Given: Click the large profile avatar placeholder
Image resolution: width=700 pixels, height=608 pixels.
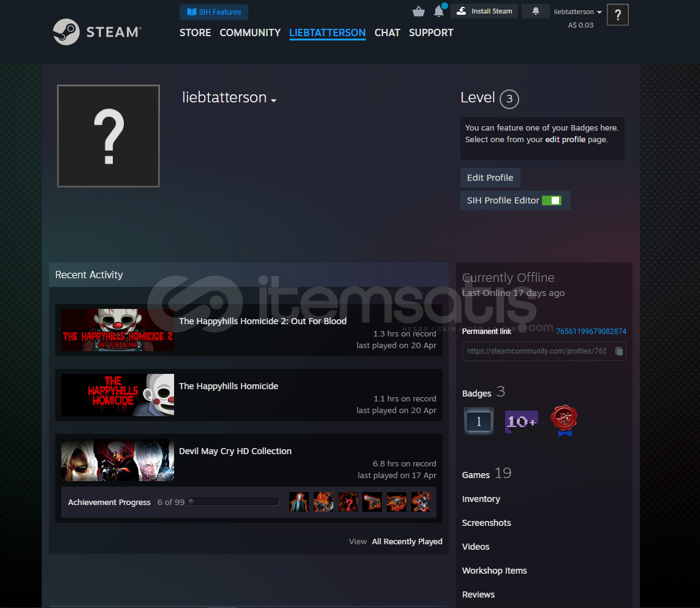Looking at the screenshot, I should tap(108, 135).
